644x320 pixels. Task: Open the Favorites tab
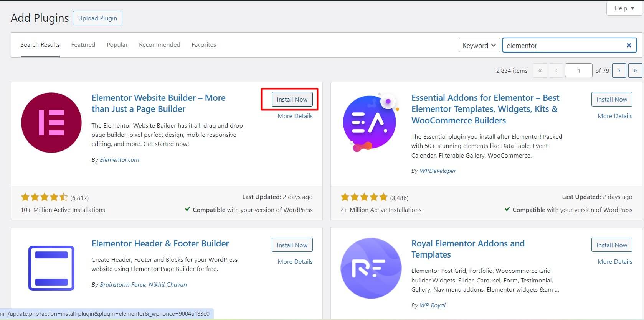click(204, 45)
